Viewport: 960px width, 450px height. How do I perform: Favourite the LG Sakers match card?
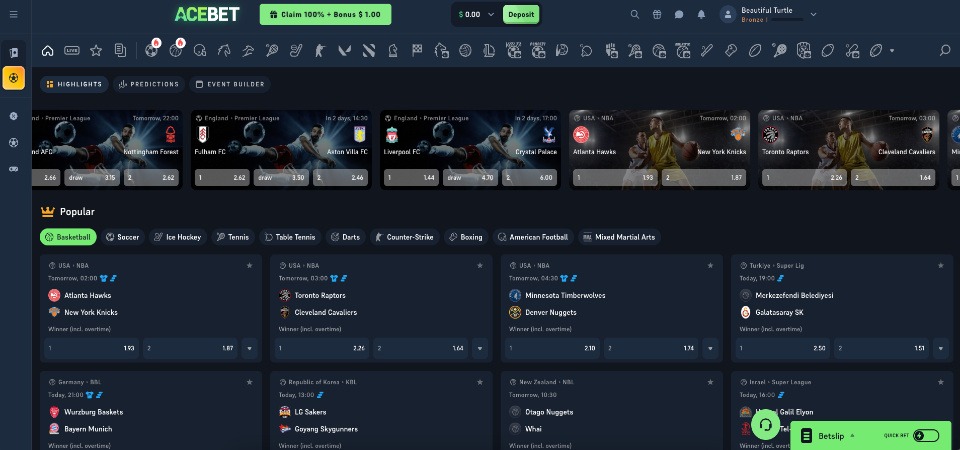[x=480, y=382]
